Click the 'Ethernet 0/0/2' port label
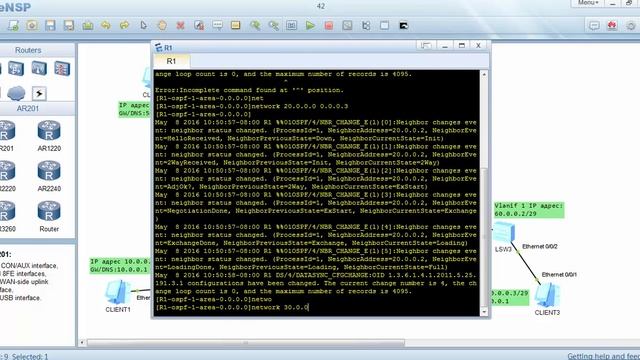Viewport: 640px width, 360px height. click(x=540, y=247)
